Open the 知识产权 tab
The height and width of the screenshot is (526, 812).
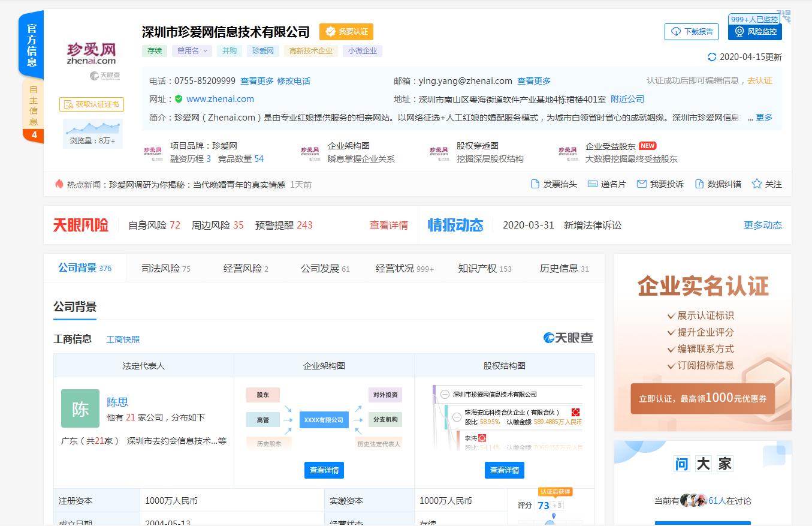click(484, 269)
